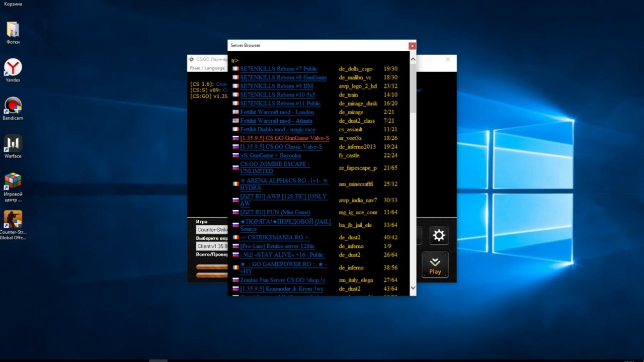Viewport: 644px width, 362px height.
Task: Launch Counter-Strike Global Offensive desktop icon
Action: [13, 225]
